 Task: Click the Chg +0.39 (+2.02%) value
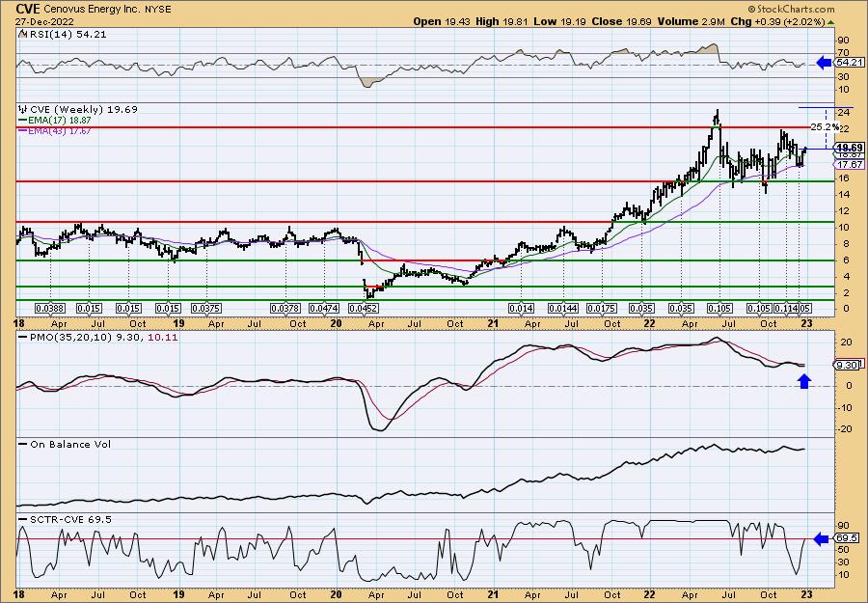tap(781, 21)
